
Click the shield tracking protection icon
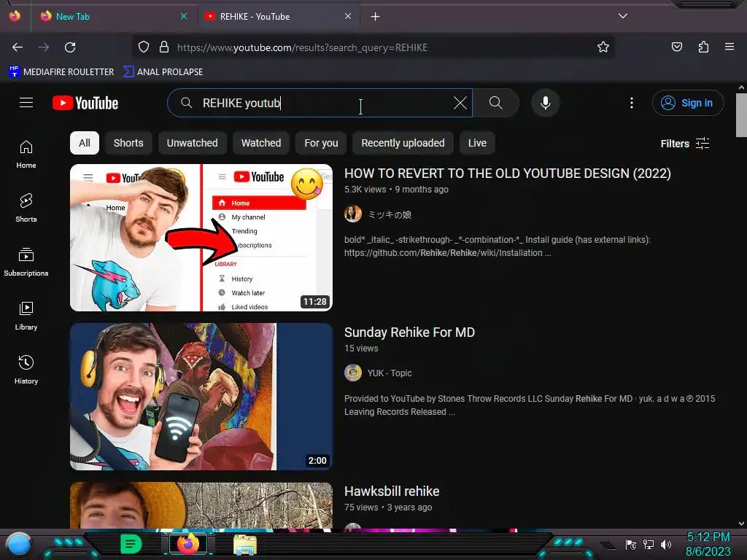point(144,47)
